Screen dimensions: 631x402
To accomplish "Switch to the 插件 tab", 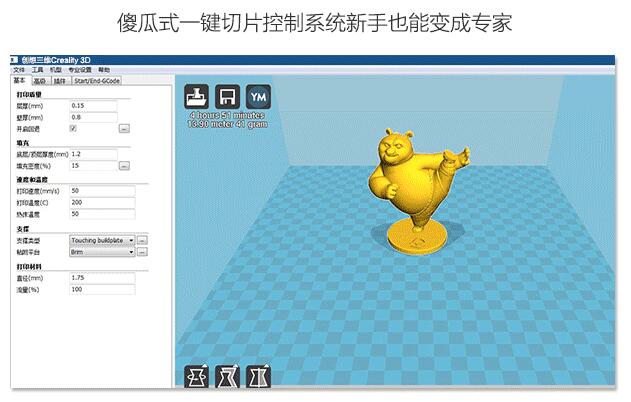I will tap(60, 81).
